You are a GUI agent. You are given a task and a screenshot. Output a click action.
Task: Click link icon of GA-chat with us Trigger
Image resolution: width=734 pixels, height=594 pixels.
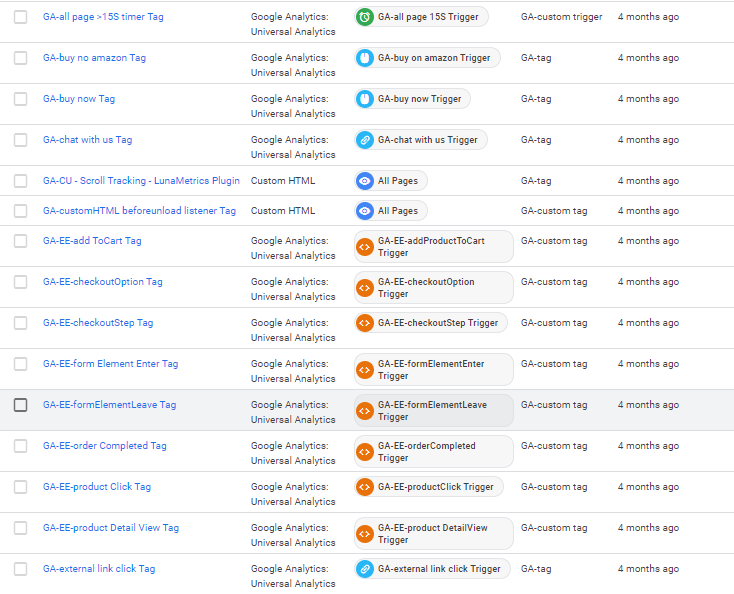(x=365, y=140)
